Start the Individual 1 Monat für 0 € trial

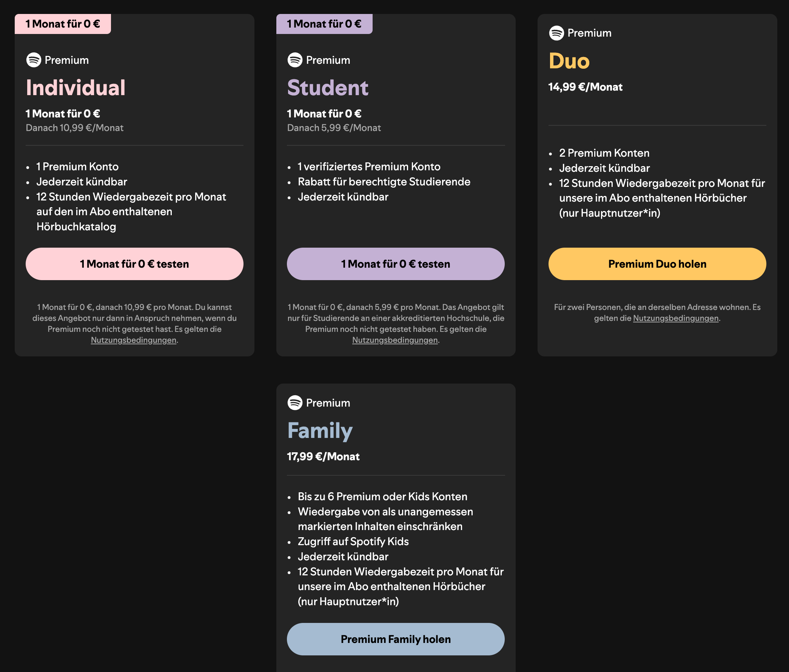pyautogui.click(x=134, y=264)
